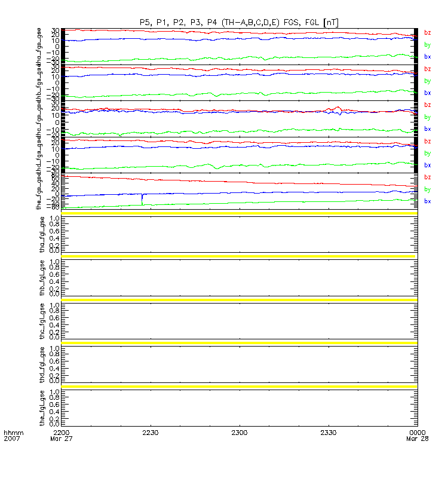
Task: Click the "Mar 27" date label
Action: pos(62,439)
